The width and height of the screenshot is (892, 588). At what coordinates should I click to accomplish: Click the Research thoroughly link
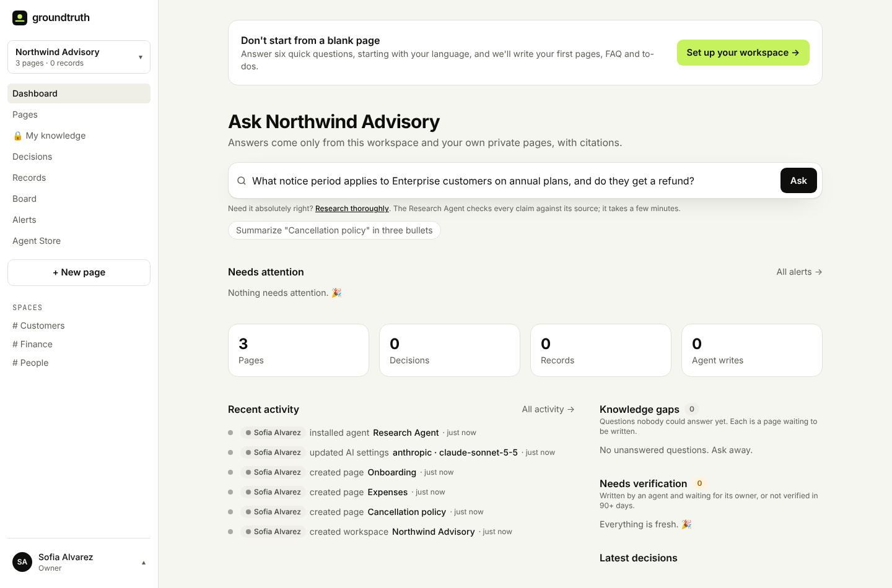[352, 209]
